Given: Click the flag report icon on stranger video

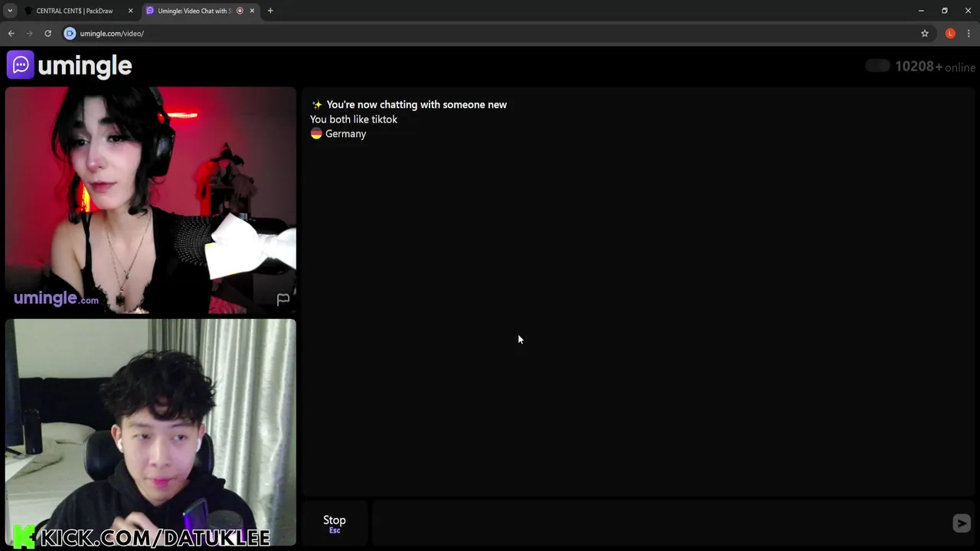Looking at the screenshot, I should point(283,299).
